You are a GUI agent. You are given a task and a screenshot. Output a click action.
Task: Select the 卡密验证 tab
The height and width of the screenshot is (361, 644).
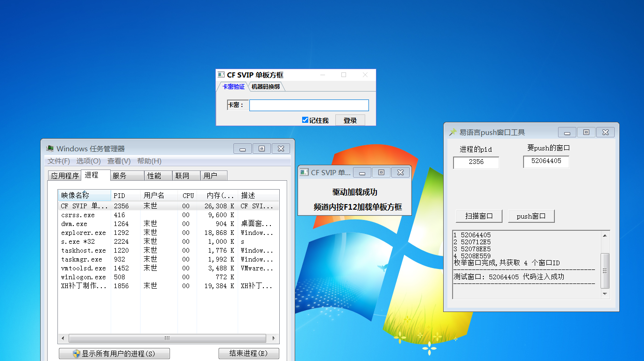(233, 87)
